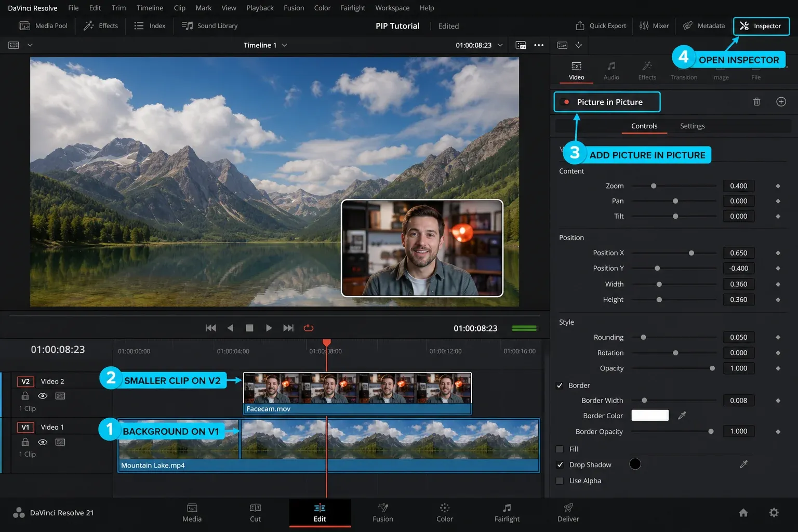This screenshot has height=532, width=798.
Task: Open Project Manager home icon
Action: (x=743, y=513)
